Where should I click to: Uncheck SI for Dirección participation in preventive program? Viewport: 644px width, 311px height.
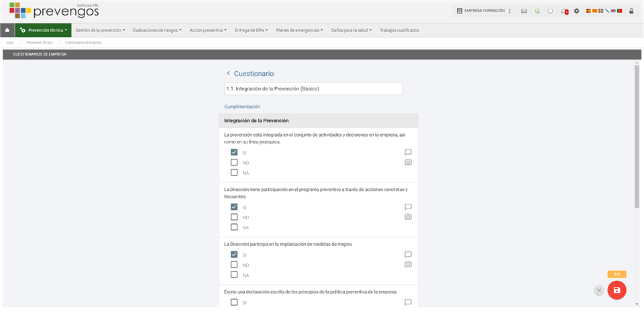[x=234, y=207]
